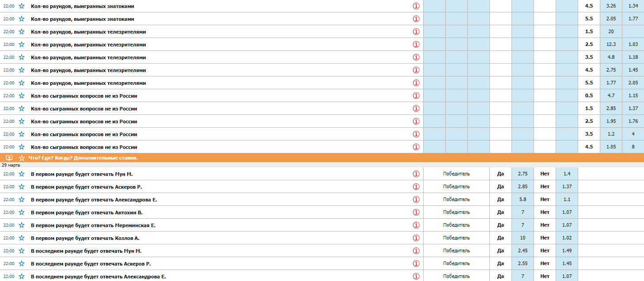Image resolution: width=644 pixels, height=281 pixels.
Task: Click total value 5.5 in знатоками row
Action: (x=589, y=19)
